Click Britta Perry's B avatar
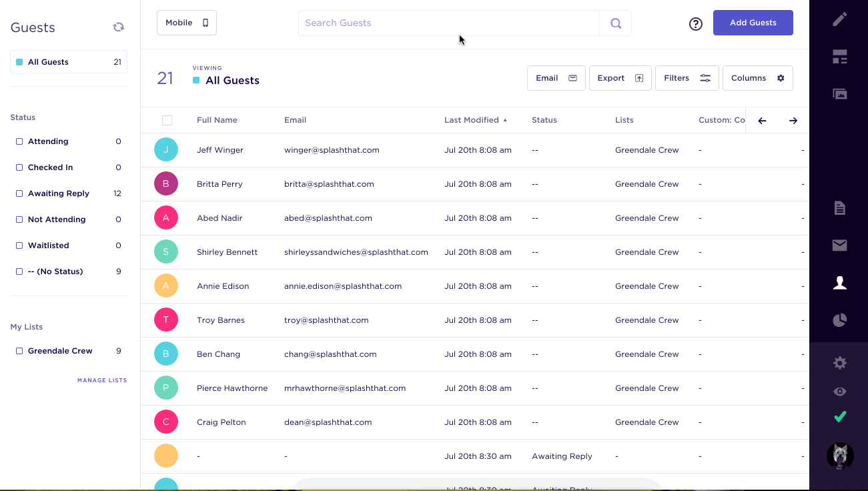The image size is (868, 491). click(x=166, y=183)
